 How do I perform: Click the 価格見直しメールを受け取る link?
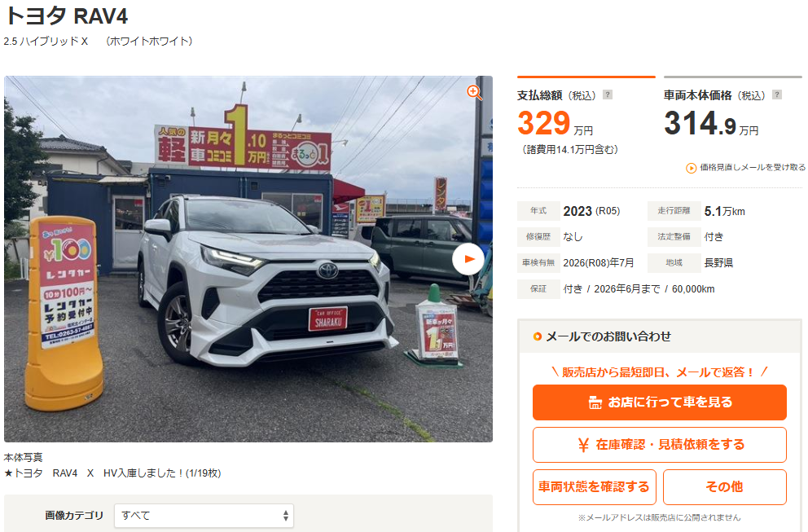(x=752, y=168)
